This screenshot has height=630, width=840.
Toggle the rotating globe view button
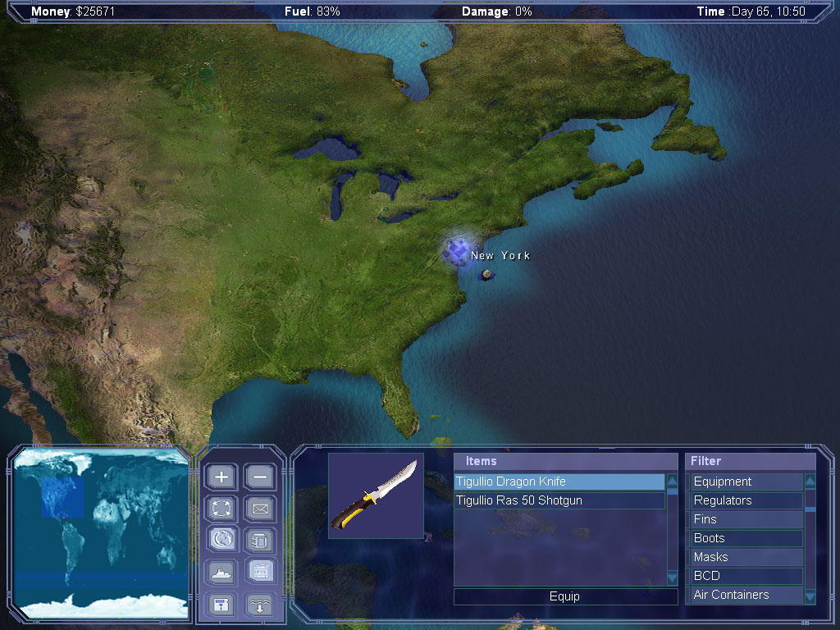point(221,540)
